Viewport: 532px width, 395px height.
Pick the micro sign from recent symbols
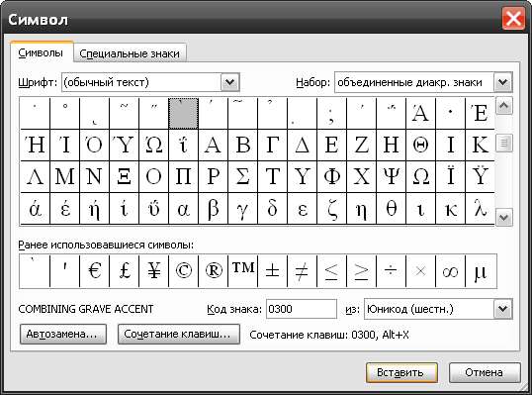(481, 271)
